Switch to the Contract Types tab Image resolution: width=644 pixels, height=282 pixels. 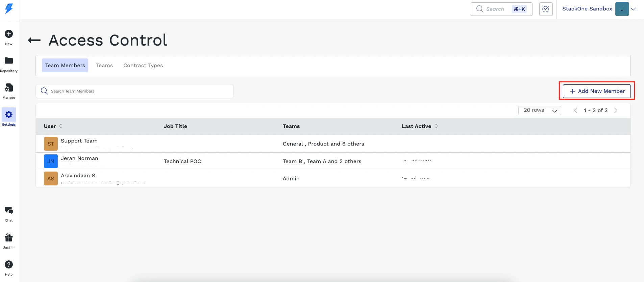pyautogui.click(x=143, y=66)
